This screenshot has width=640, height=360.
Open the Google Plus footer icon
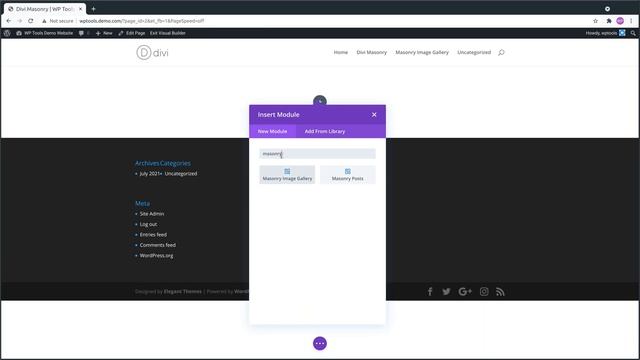click(465, 291)
